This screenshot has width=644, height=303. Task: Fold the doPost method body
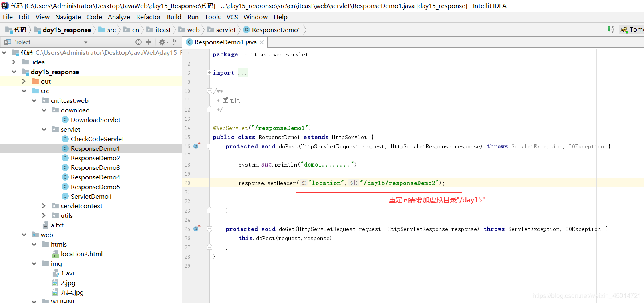click(209, 146)
